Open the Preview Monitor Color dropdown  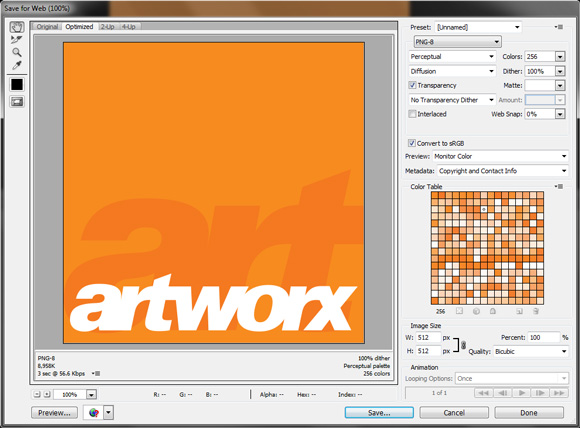click(x=500, y=156)
